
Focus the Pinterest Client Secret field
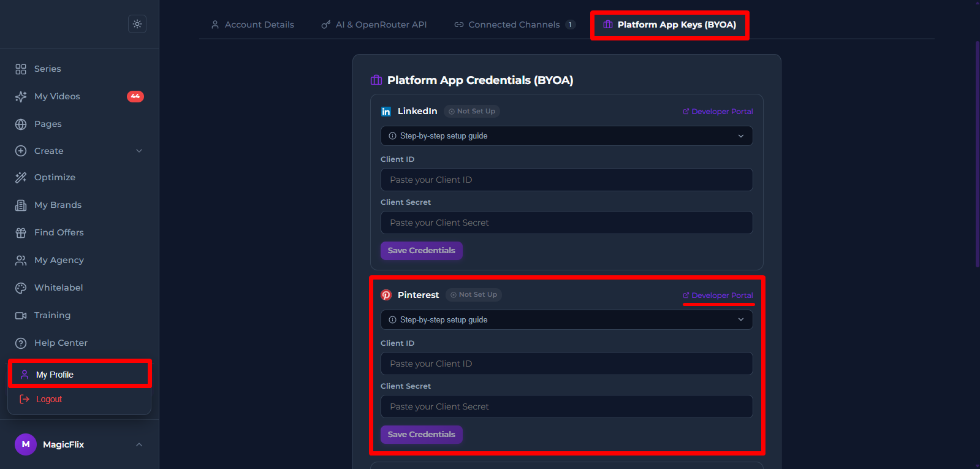click(566, 406)
